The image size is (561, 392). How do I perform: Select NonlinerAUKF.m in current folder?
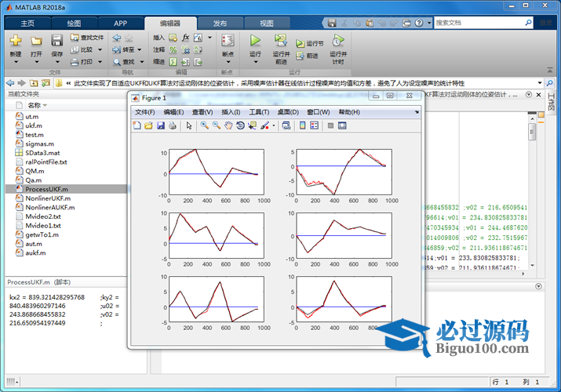pos(49,207)
